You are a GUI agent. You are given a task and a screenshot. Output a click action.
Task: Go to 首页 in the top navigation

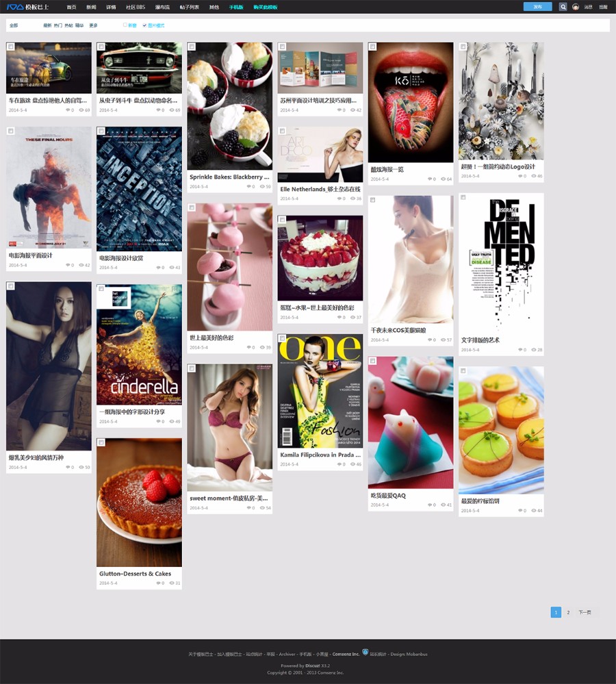coord(71,7)
